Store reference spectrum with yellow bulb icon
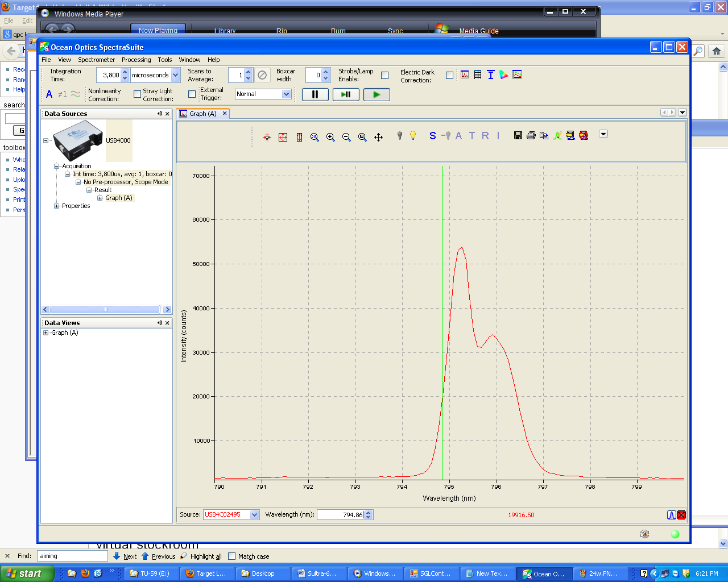 click(x=413, y=135)
